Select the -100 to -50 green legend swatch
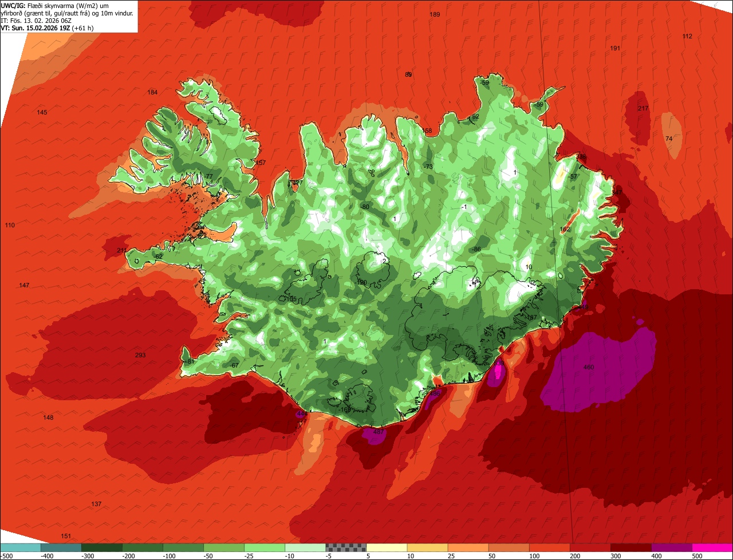The width and height of the screenshot is (733, 560). click(x=183, y=547)
